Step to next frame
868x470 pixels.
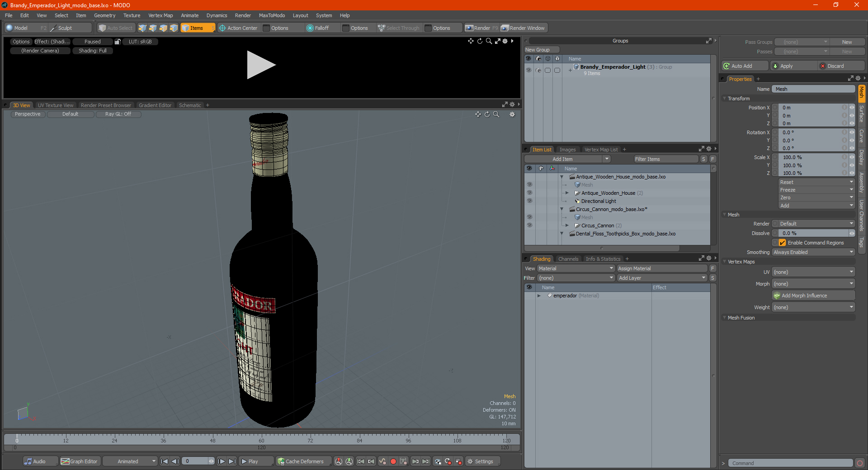221,461
